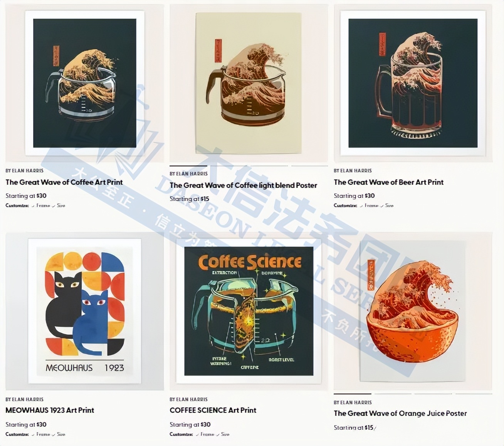Screen dimensions: 504x446
Task: Open 'The Great Wave of Orange Juice Poster' link
Action: coord(400,413)
